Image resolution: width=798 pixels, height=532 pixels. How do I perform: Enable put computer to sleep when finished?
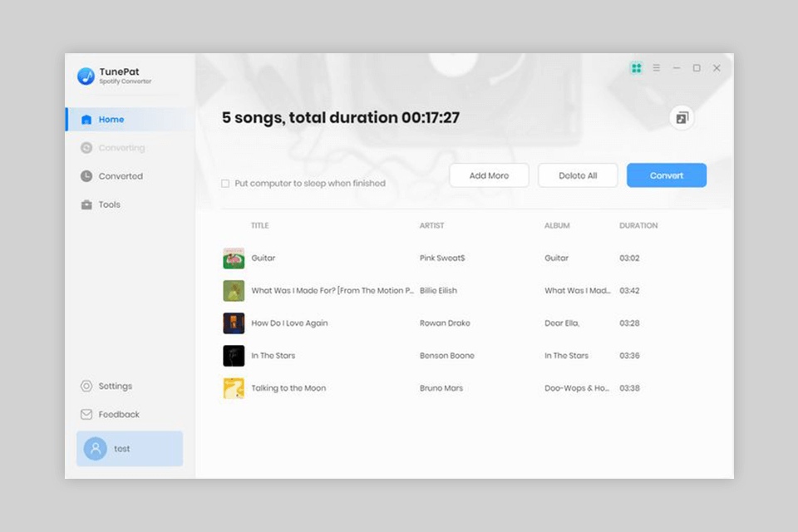pos(225,183)
